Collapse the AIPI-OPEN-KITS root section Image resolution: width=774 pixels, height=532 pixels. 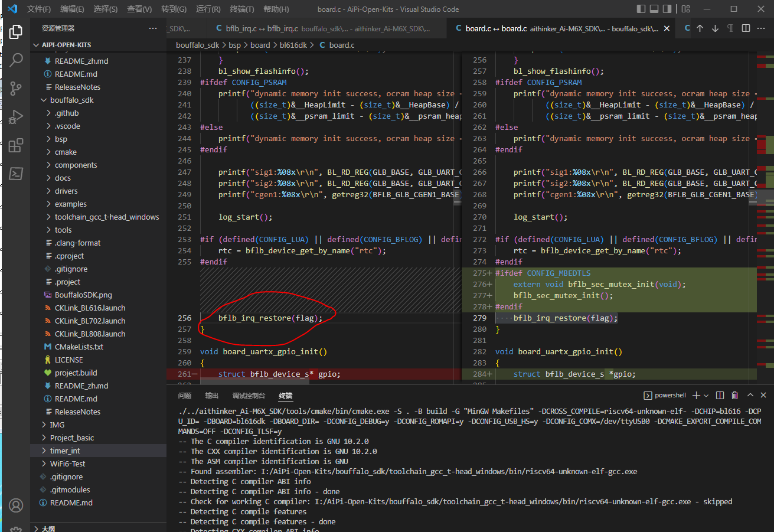98,45
